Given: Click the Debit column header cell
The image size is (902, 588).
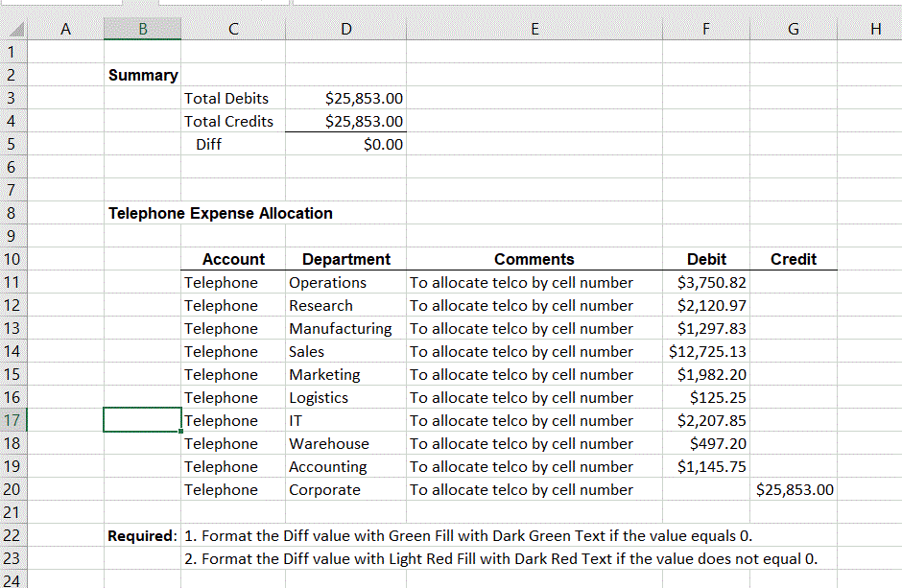Looking at the screenshot, I should [706, 259].
